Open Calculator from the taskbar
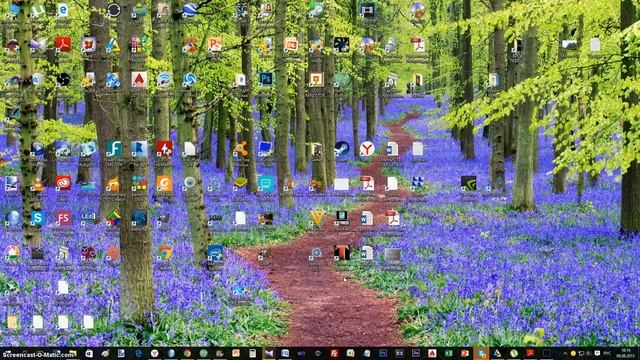 pyautogui.click(x=253, y=353)
